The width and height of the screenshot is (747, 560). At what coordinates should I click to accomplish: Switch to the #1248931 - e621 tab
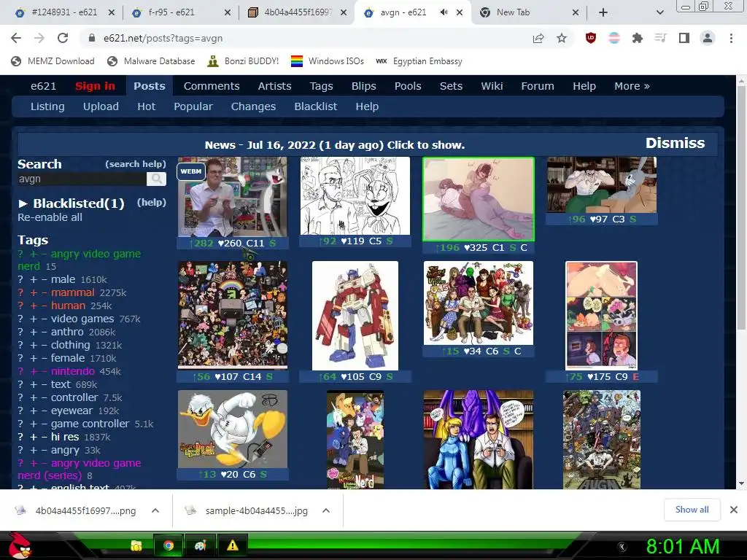coord(64,12)
